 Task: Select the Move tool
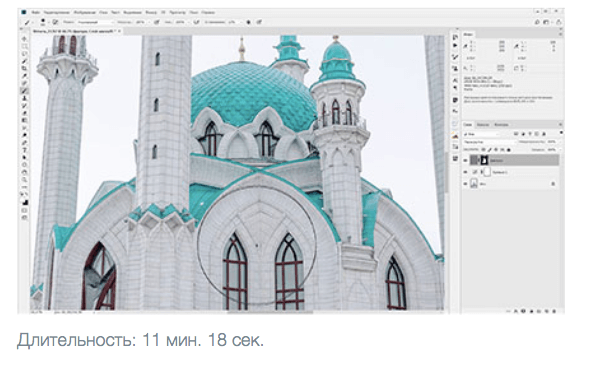click(25, 39)
